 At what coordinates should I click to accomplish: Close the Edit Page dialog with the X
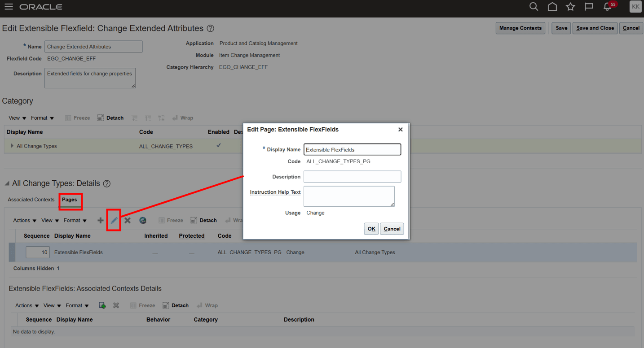point(401,130)
